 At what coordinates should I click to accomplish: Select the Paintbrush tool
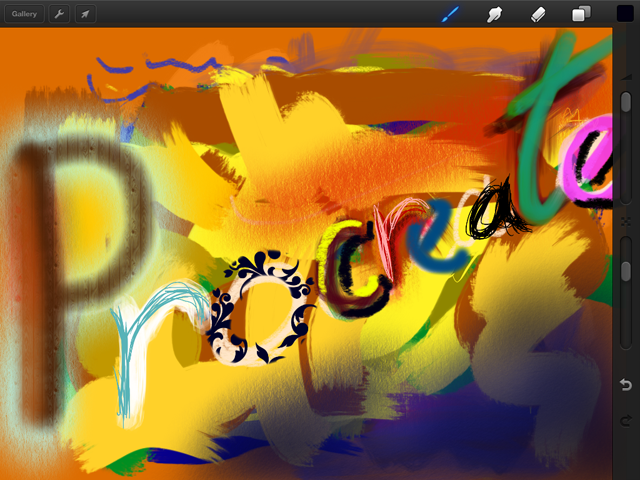click(451, 14)
